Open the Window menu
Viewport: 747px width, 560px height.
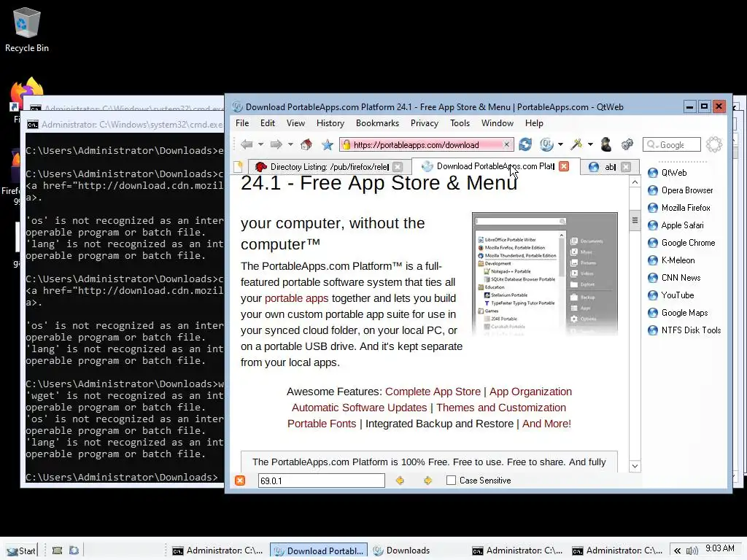click(x=497, y=123)
